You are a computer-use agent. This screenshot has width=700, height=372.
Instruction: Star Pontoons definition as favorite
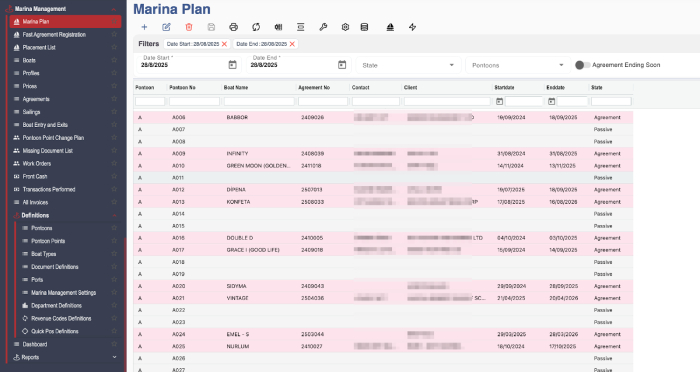[114, 228]
